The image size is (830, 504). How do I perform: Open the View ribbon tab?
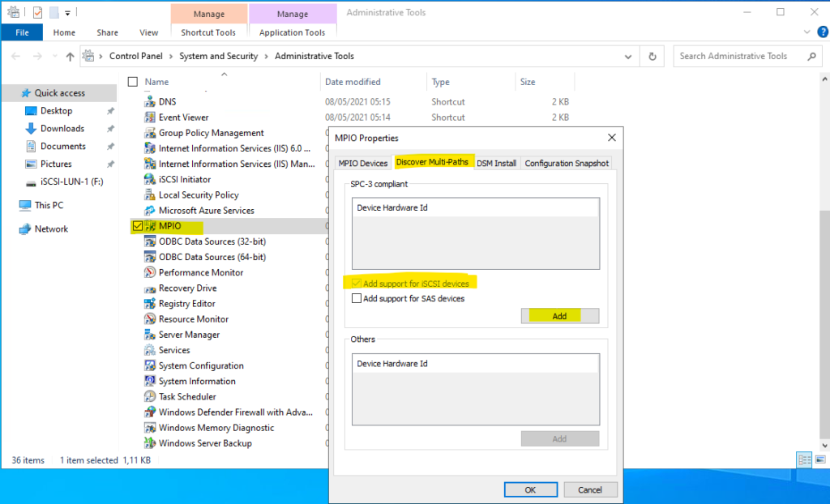tap(148, 32)
